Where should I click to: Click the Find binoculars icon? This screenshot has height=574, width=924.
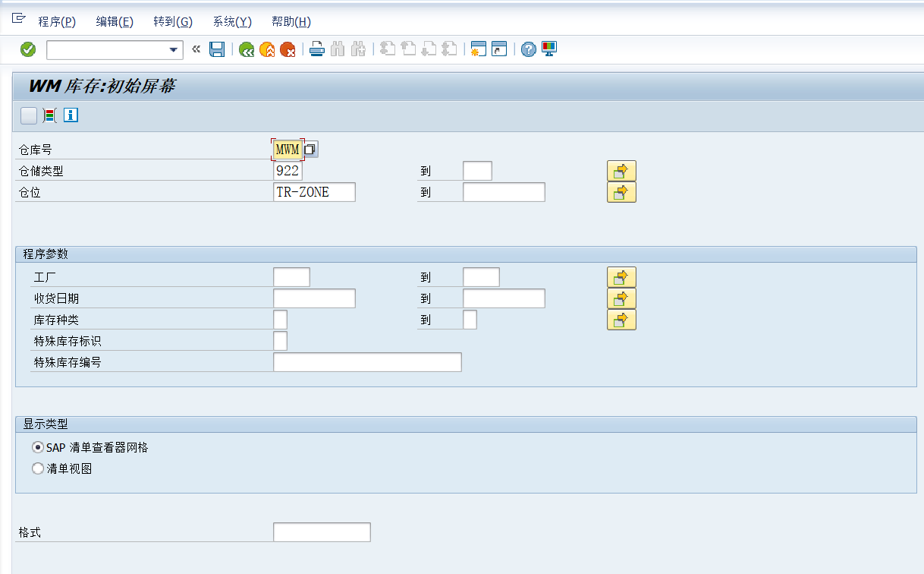[338, 49]
